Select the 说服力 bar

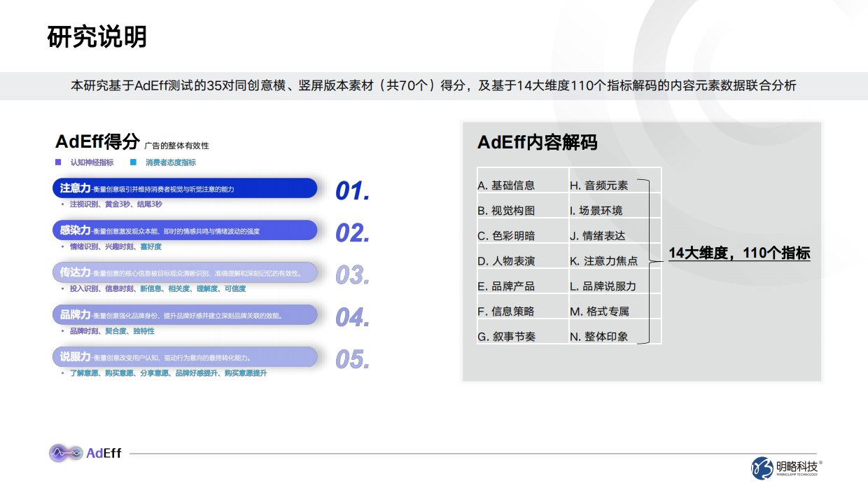tap(185, 356)
